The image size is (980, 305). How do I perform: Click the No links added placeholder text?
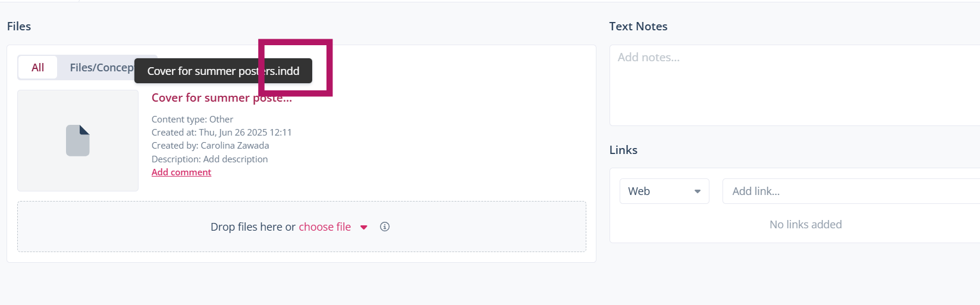806,225
